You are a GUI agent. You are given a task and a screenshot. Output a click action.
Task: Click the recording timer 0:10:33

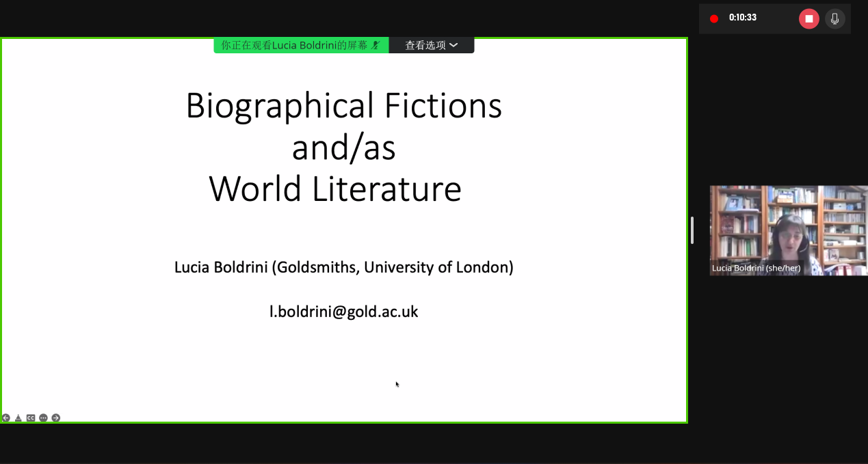pyautogui.click(x=743, y=18)
